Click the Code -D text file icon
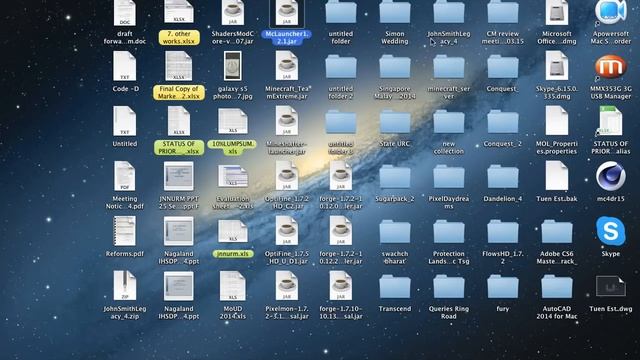The width and height of the screenshot is (640, 360). click(124, 66)
